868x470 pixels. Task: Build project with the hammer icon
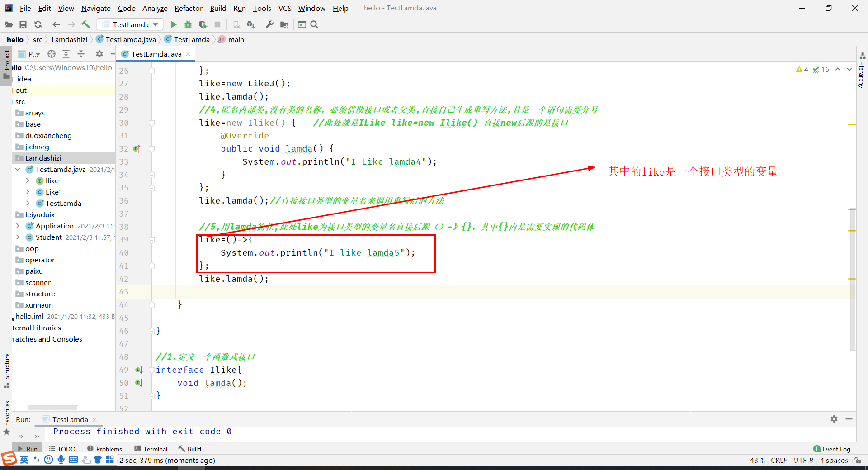(x=86, y=24)
